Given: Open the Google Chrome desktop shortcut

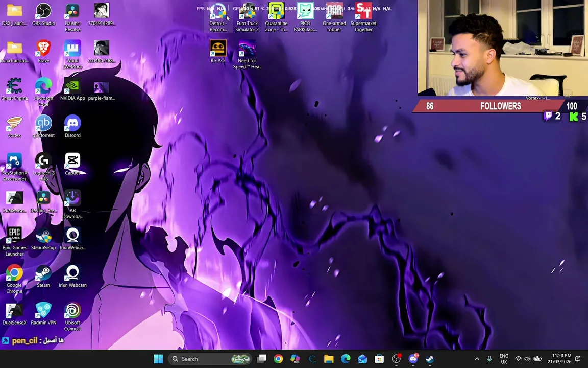Looking at the screenshot, I should (x=14, y=279).
